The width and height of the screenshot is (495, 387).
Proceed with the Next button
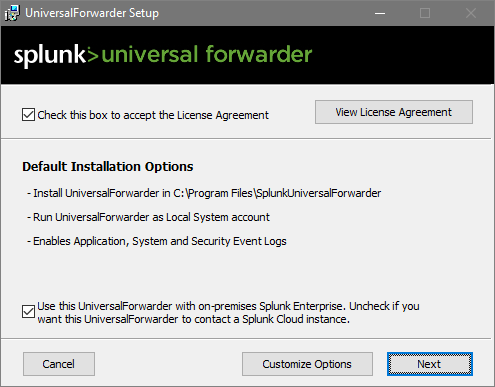click(x=430, y=364)
